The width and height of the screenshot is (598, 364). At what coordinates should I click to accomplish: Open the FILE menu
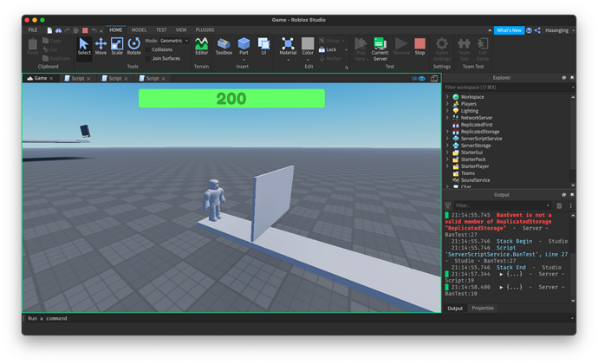[x=33, y=30]
